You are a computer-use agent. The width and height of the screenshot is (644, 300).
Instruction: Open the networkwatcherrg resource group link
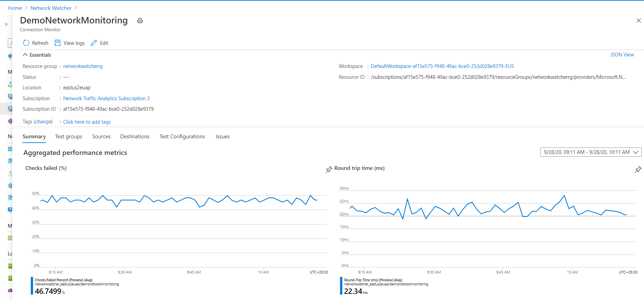click(x=83, y=66)
